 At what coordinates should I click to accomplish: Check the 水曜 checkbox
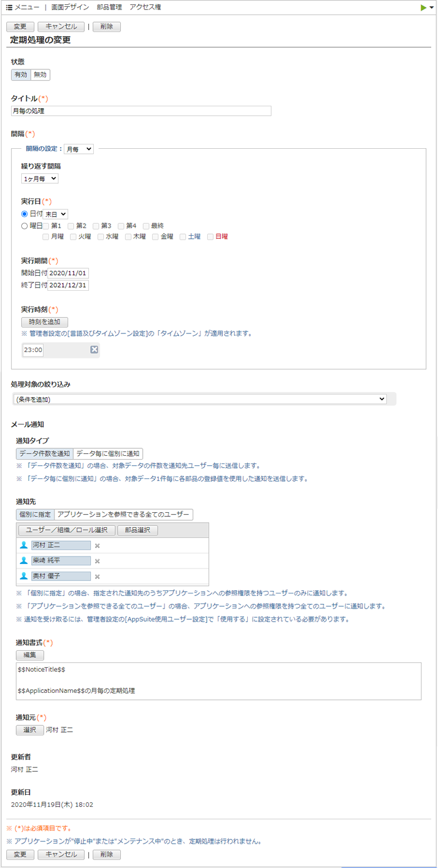coord(101,237)
